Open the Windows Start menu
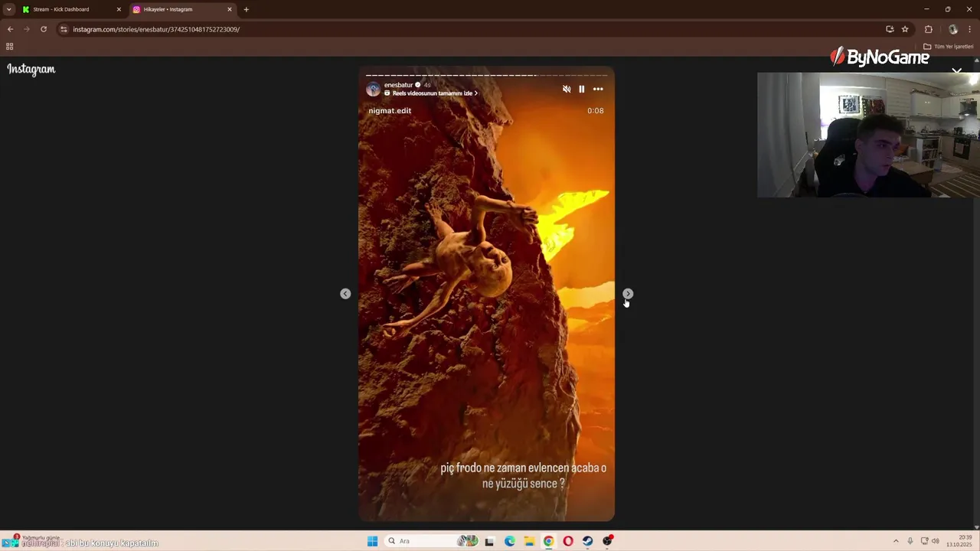980x551 pixels. click(372, 541)
